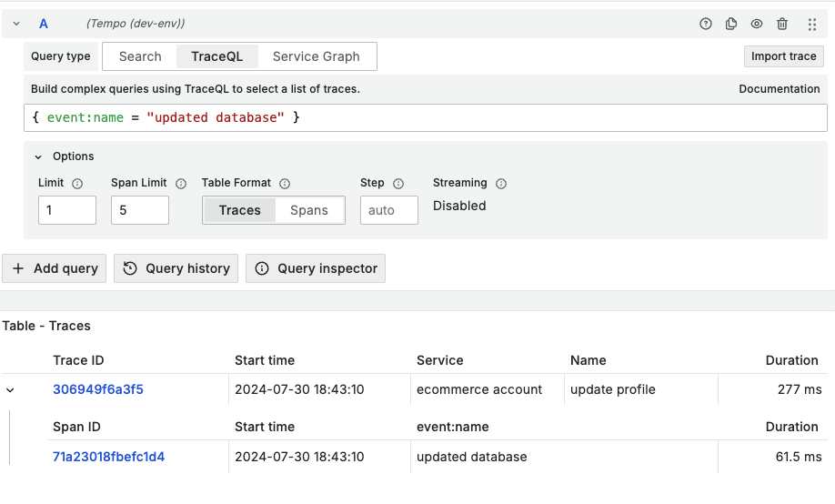Click info icon next to Table Format
The width and height of the screenshot is (835, 504).
point(285,184)
